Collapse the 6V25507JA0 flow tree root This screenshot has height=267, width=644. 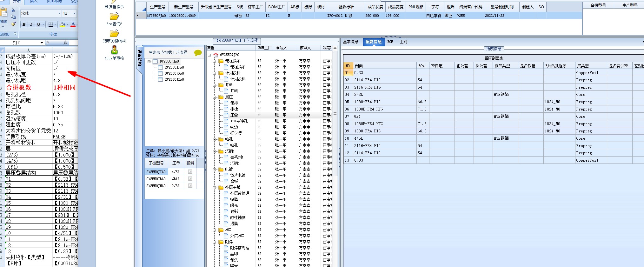[209, 55]
